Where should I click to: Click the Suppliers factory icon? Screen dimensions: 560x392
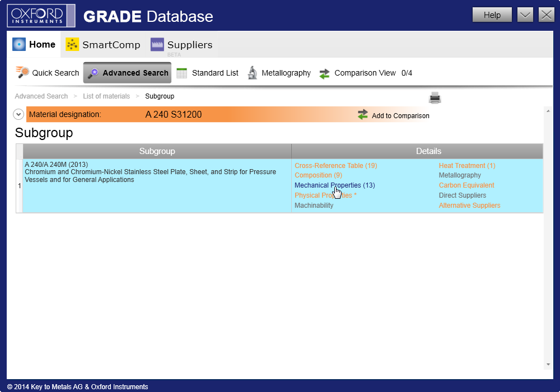coord(157,44)
